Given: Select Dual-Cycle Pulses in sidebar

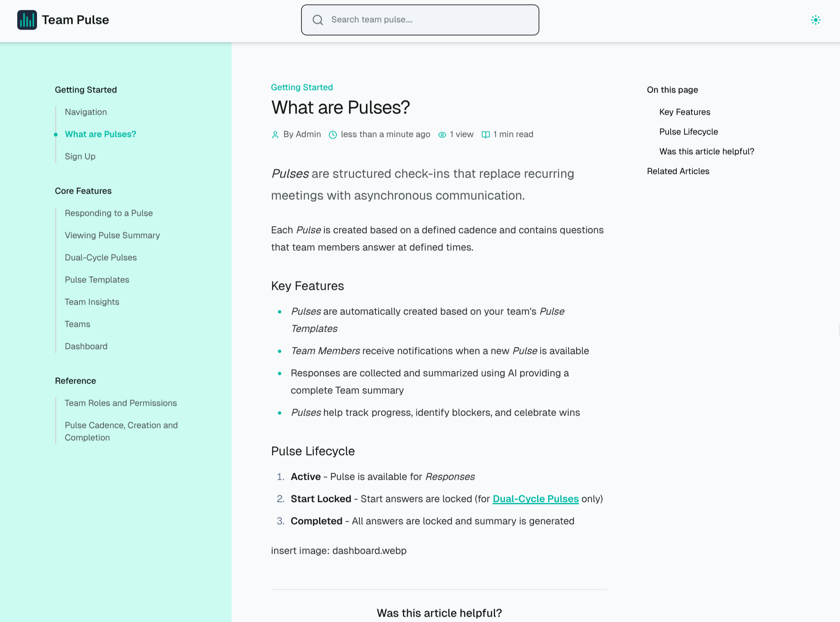Looking at the screenshot, I should coord(101,257).
